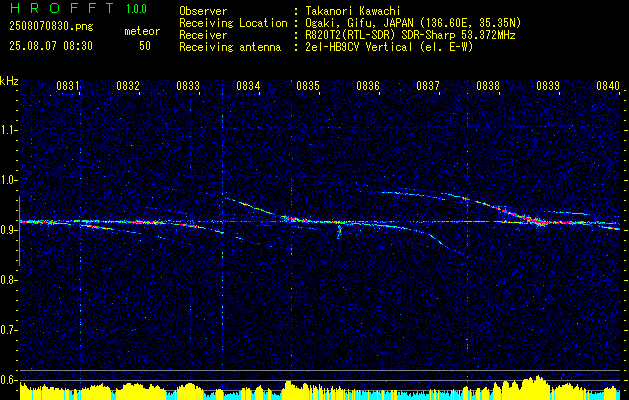Click the 1.0 kHz axis label

pyautogui.click(x=8, y=180)
